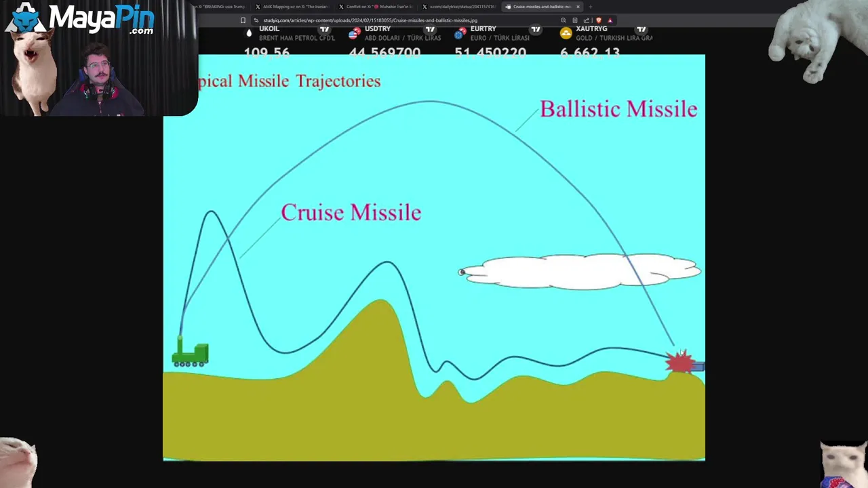
Task: Click the red explosion target in the diagram
Action: 679,363
